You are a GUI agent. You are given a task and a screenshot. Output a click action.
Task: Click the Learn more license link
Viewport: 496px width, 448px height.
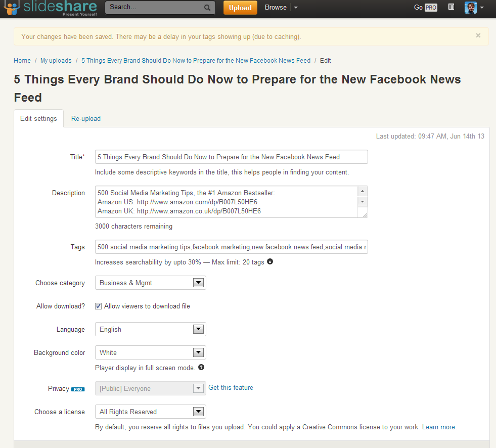pos(438,427)
